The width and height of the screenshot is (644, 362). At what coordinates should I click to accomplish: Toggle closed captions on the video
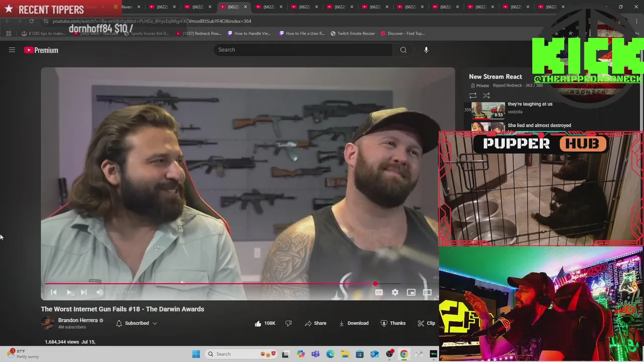pyautogui.click(x=379, y=292)
